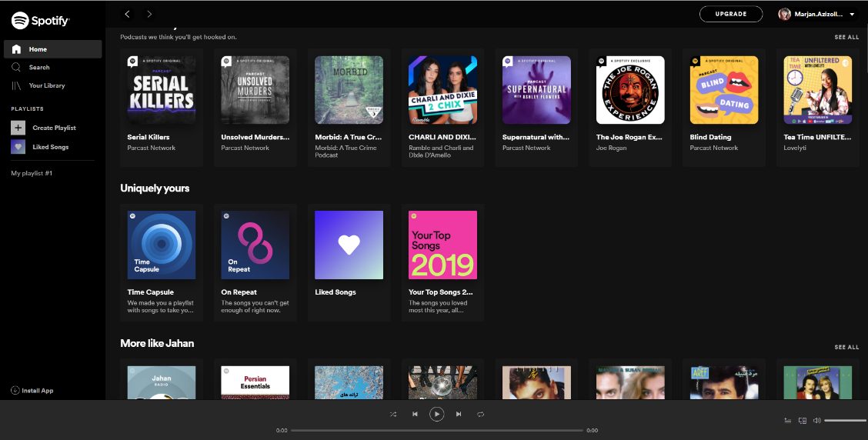Open the Supernatural with Ashley Flowers cover

pos(536,90)
